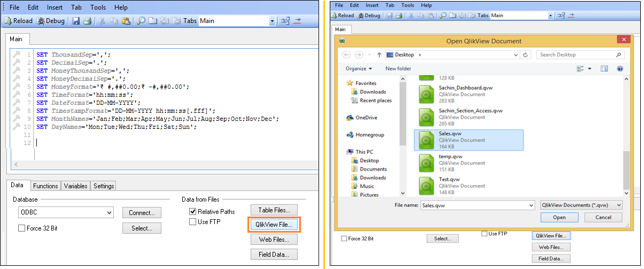Click the Promote tab left icon in left editor

click(164, 21)
